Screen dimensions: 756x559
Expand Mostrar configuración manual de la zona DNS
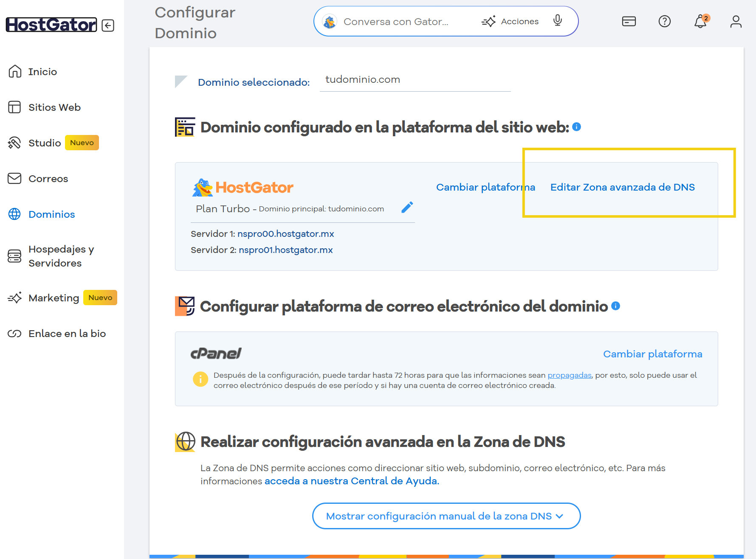(x=446, y=516)
